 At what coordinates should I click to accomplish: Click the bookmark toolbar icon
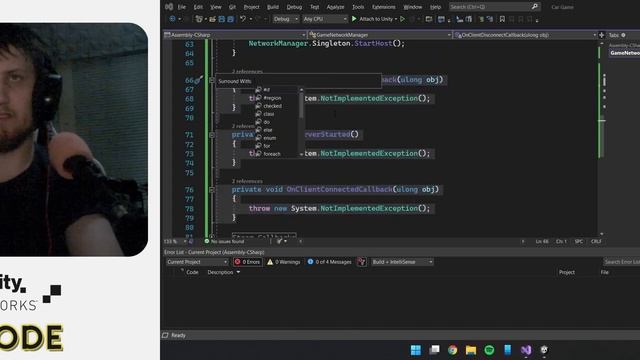[x=502, y=19]
